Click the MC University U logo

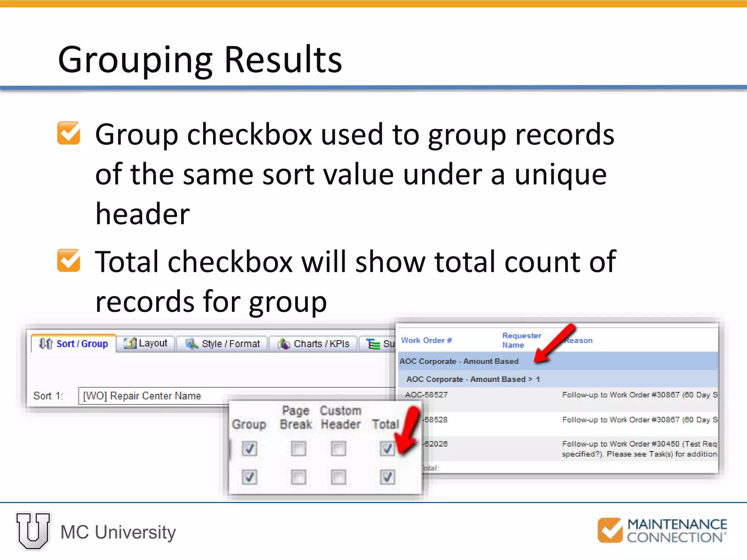[34, 531]
